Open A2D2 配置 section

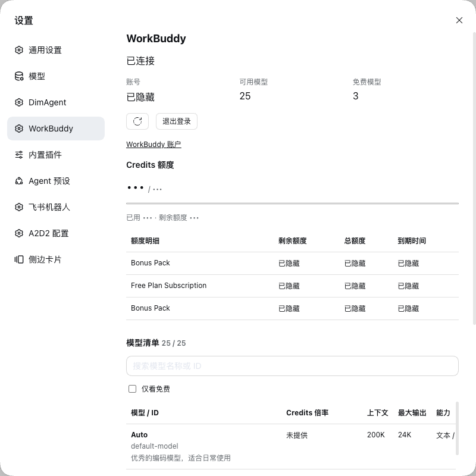point(56,233)
